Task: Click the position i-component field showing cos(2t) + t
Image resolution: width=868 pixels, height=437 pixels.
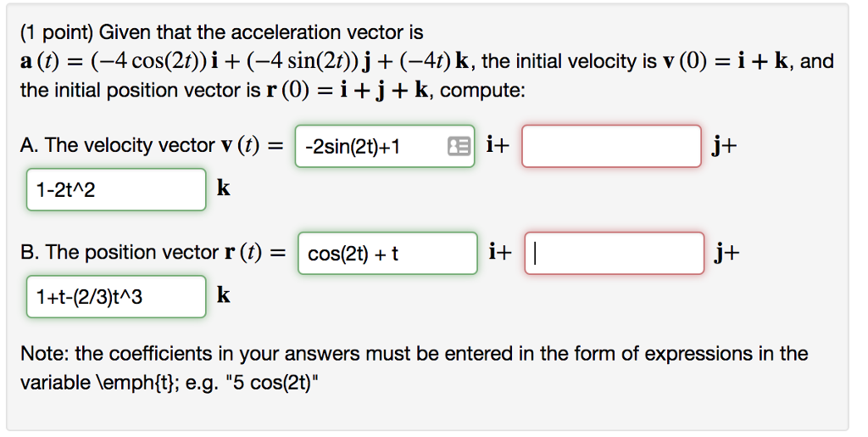Action: [387, 253]
